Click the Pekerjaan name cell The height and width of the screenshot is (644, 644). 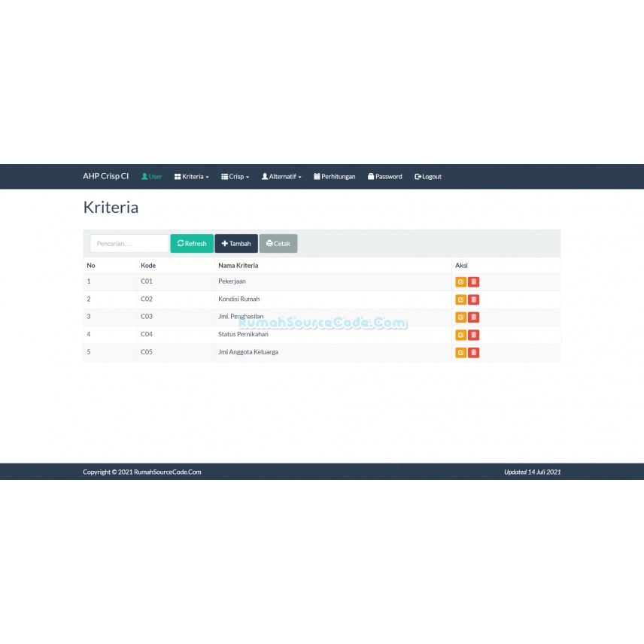[333, 281]
